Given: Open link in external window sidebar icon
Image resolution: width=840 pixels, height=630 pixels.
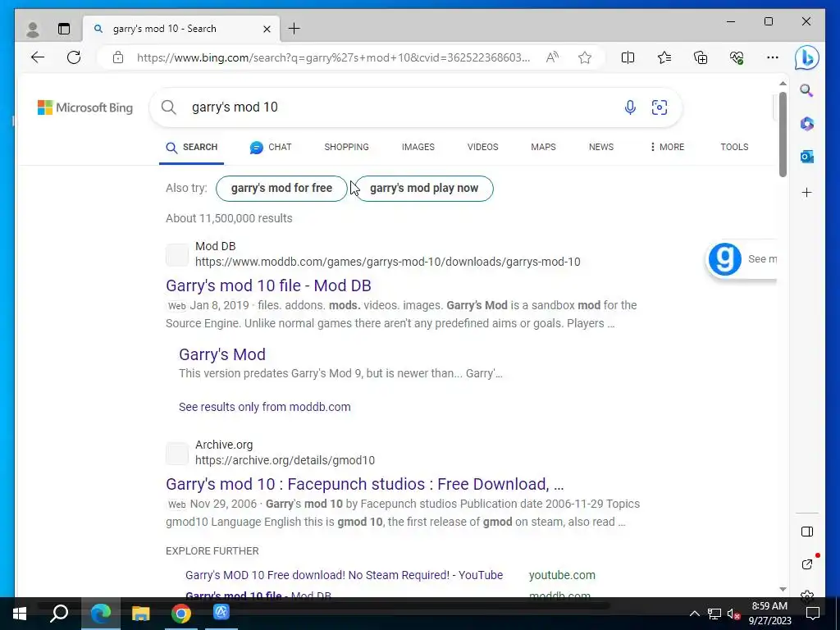Looking at the screenshot, I should [807, 564].
